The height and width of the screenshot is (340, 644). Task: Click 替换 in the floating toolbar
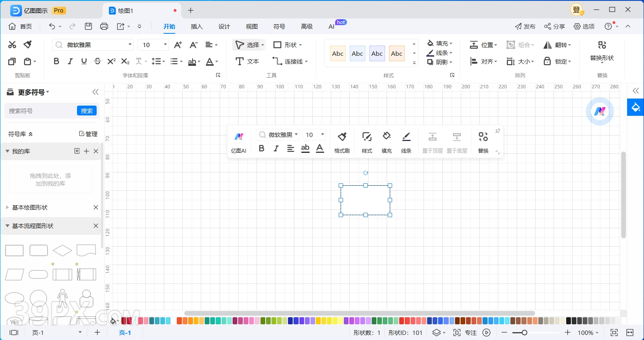point(483,143)
